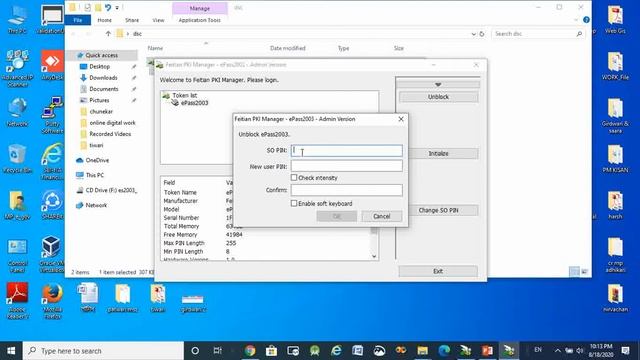
Task: Click the Initialize button
Action: coord(438,153)
